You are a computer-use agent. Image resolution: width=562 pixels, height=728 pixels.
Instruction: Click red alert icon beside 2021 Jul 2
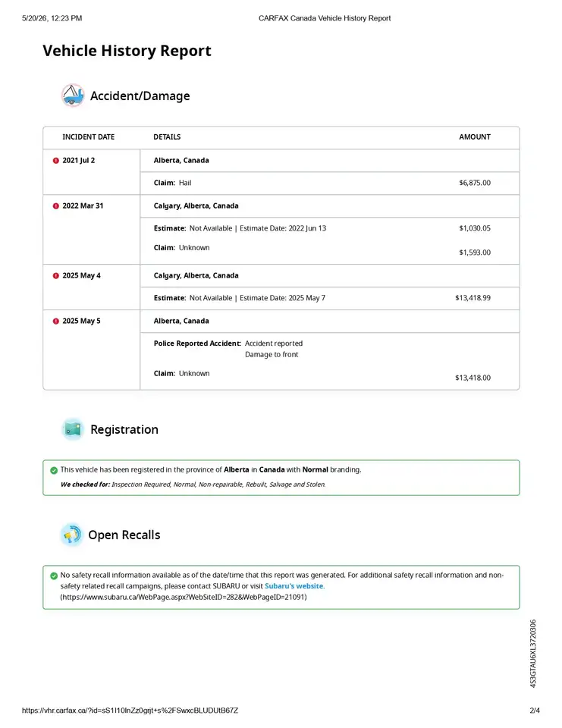point(55,161)
